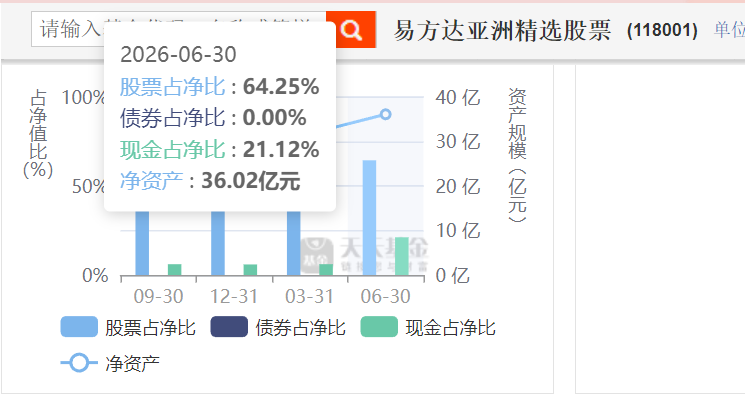Click the 09-30 green cash ratio bar
Screen dimensions: 745x399
(x=174, y=270)
